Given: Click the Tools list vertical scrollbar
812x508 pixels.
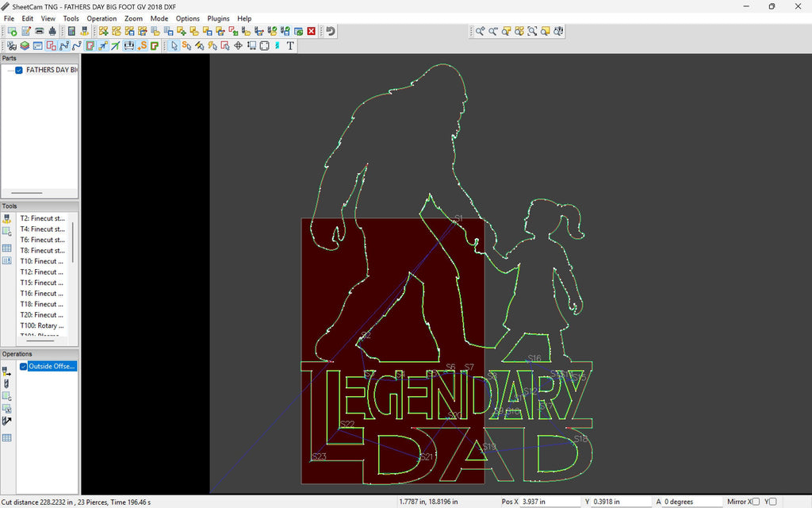Looking at the screenshot, I should (73, 243).
